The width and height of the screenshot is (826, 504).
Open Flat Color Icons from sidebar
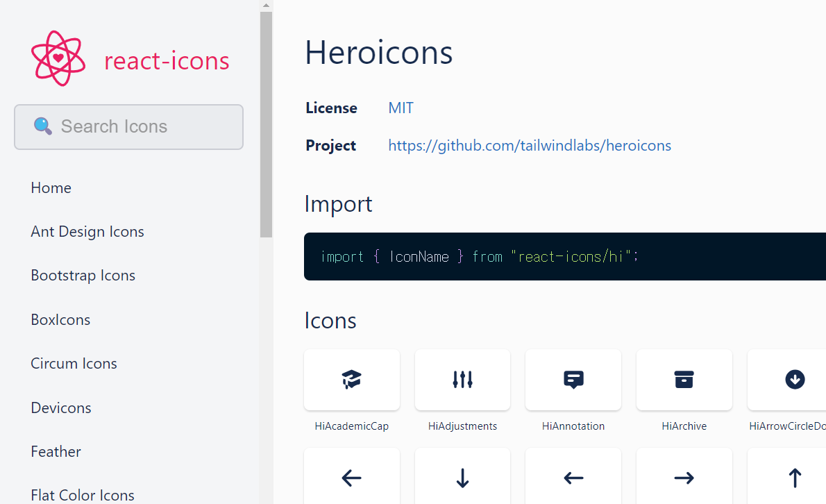(x=83, y=495)
